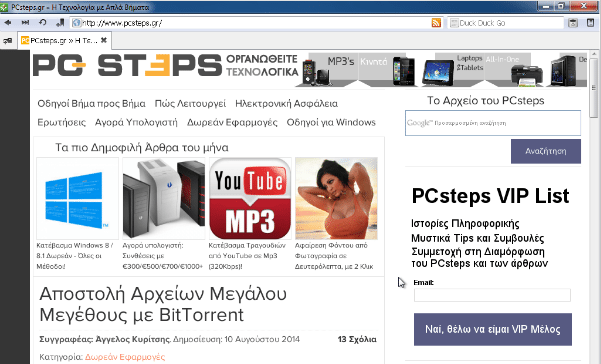This screenshot has height=364, width=601.
Task: Click the vertical page scrollbar thumb
Action: click(594, 88)
